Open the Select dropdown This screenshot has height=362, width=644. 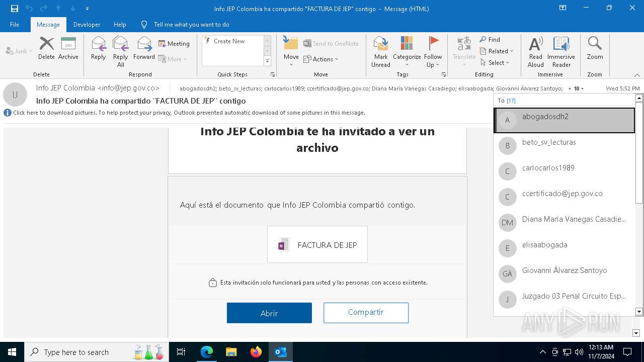pyautogui.click(x=495, y=63)
